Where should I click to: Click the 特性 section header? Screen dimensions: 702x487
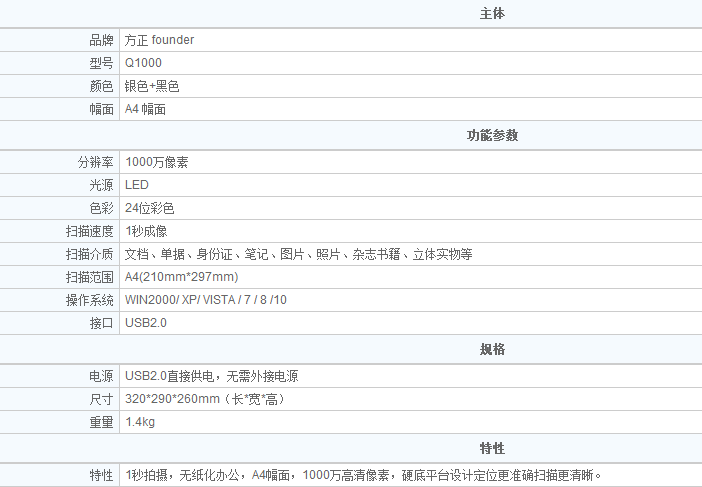pos(492,447)
